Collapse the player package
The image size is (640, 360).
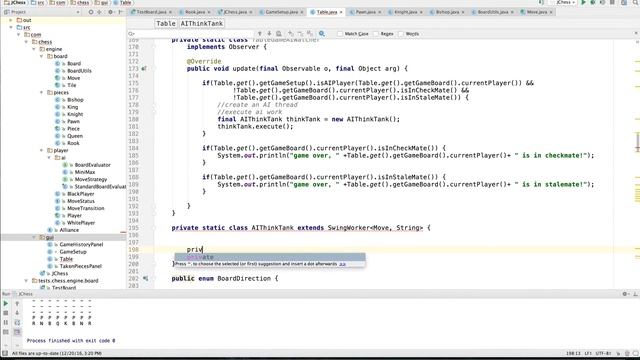(42, 151)
